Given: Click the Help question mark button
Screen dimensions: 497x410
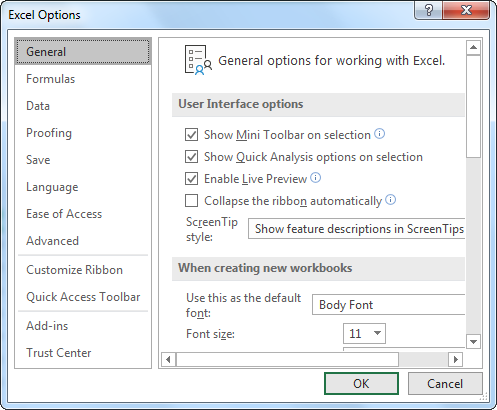Looking at the screenshot, I should 429,11.
